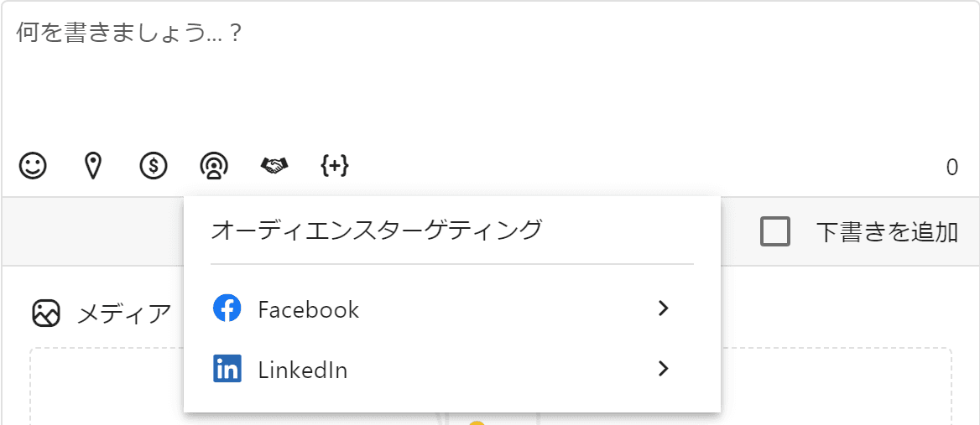Insert dynamic field via {+} icon

(x=335, y=166)
